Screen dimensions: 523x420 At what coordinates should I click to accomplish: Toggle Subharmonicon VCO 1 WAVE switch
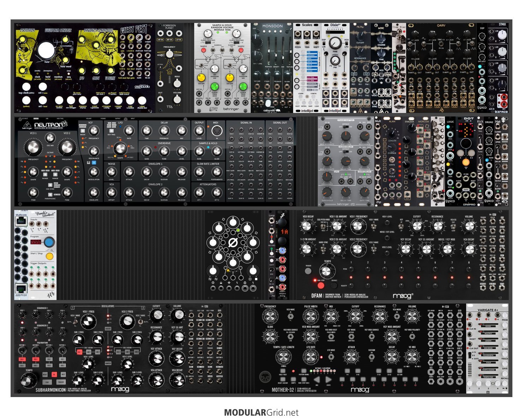tap(75, 322)
